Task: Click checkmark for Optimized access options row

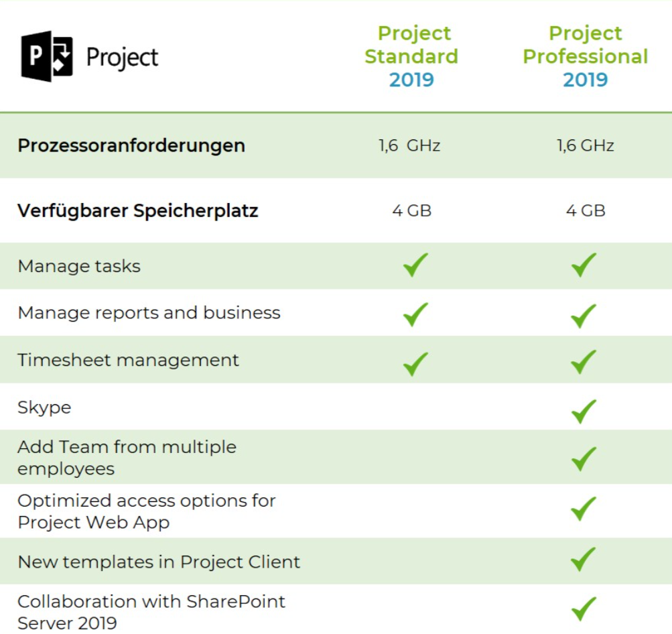Action: pos(584,509)
